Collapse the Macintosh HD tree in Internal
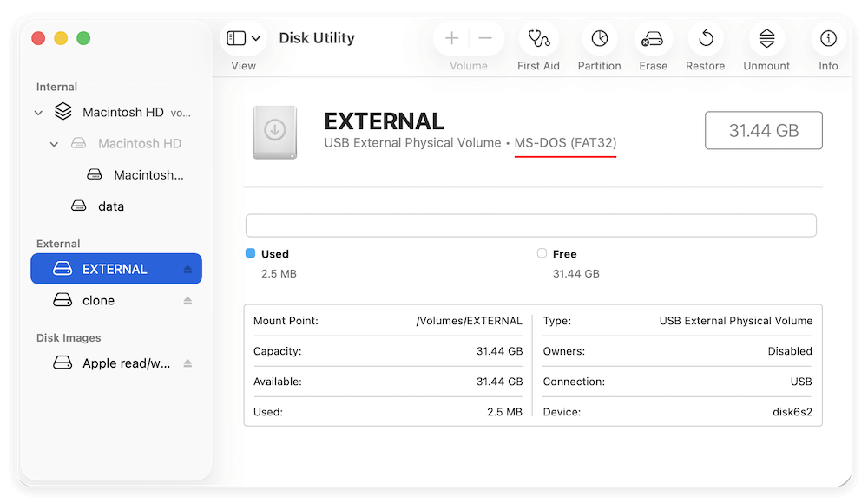The width and height of the screenshot is (868, 503). (x=37, y=112)
